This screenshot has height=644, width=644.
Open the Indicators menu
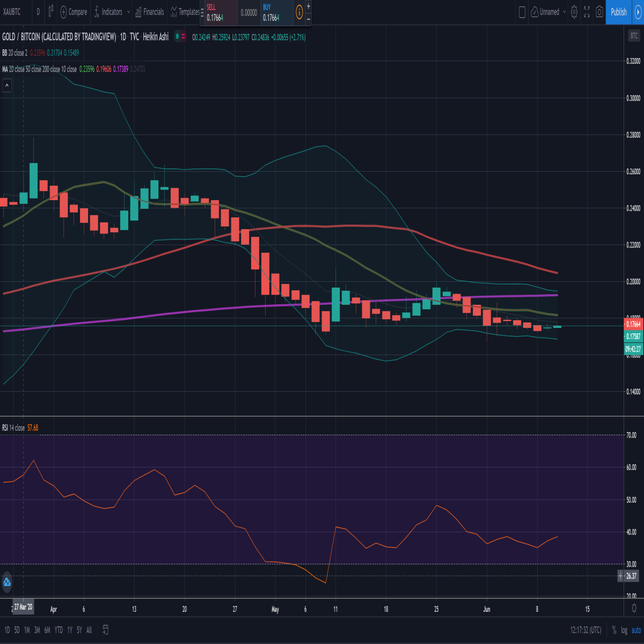pos(108,12)
